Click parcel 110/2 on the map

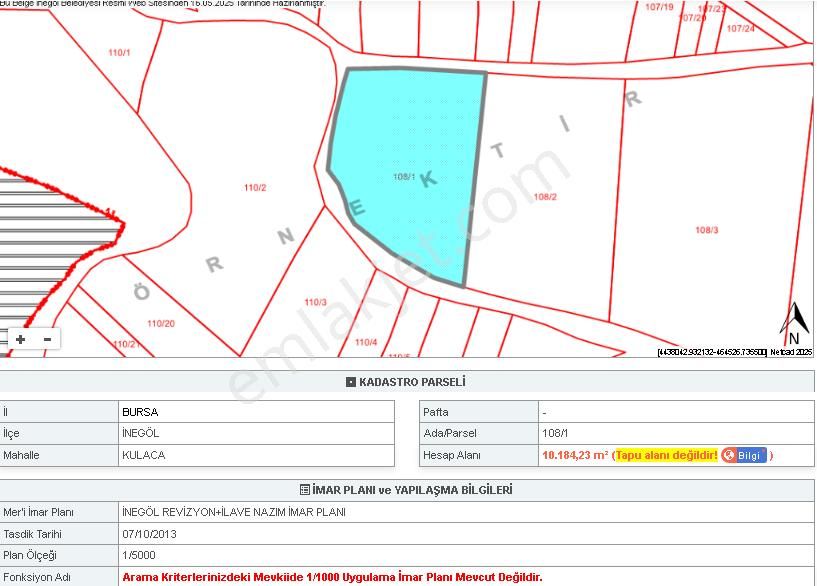255,187
